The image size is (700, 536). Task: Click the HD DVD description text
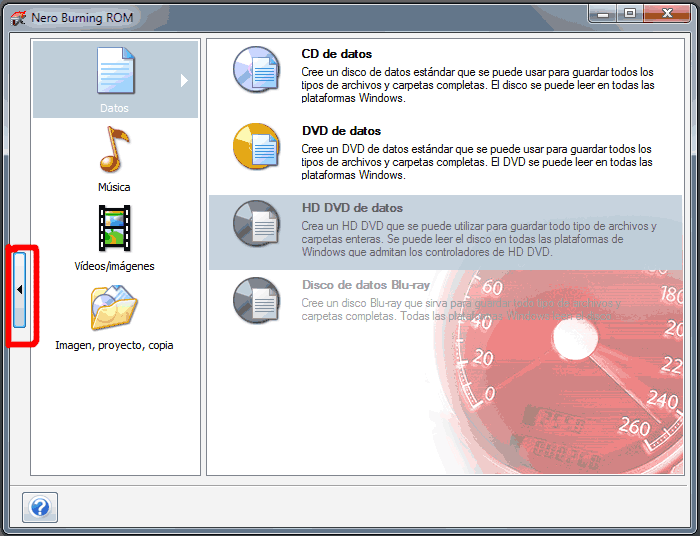pos(479,239)
